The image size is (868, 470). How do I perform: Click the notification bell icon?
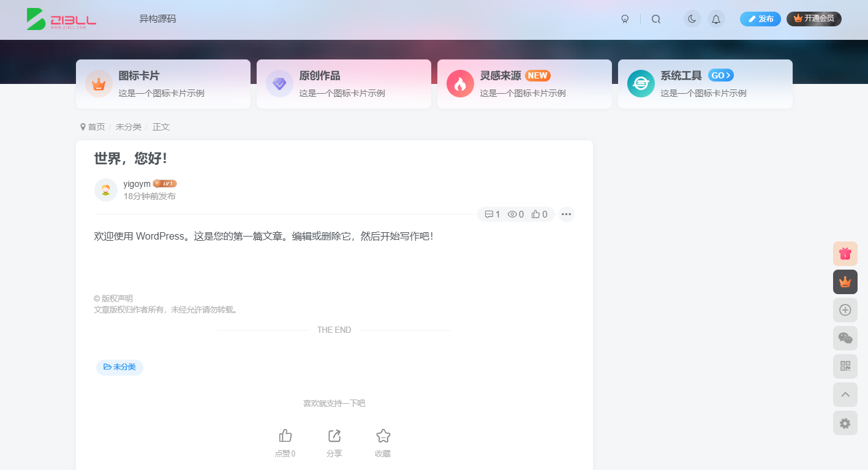[x=716, y=19]
